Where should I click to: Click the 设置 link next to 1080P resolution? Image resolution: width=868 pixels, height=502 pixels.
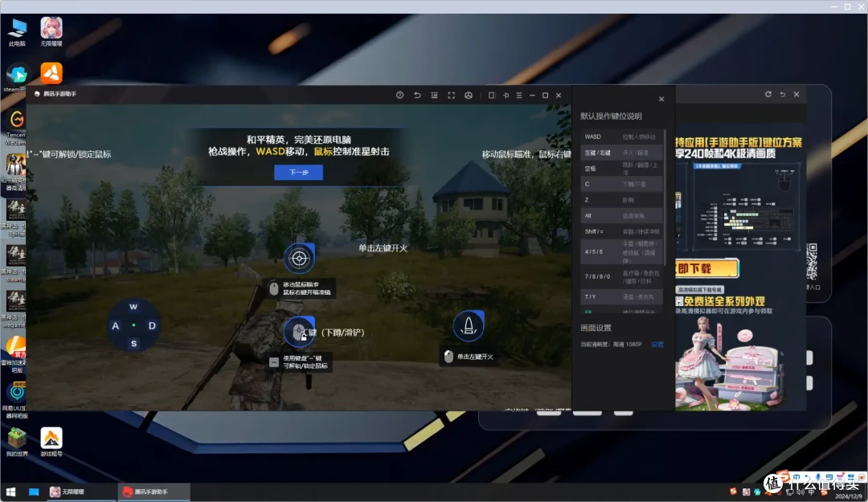coord(657,345)
